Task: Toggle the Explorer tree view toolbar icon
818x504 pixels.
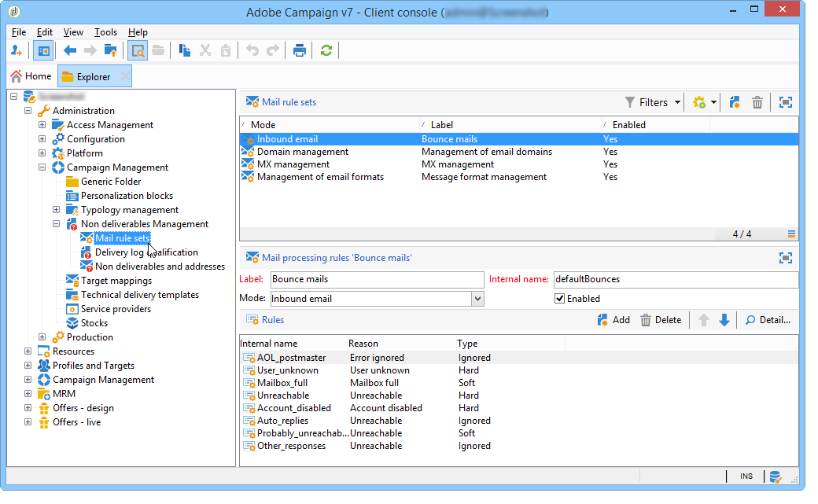Action: coord(44,50)
